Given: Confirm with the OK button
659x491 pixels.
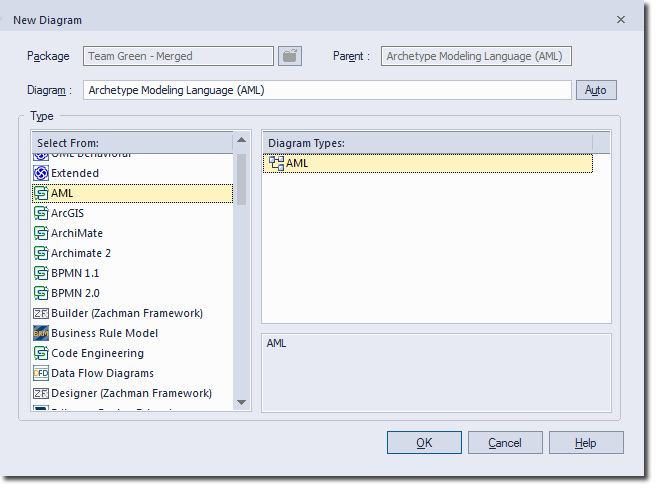Looking at the screenshot, I should coord(424,443).
